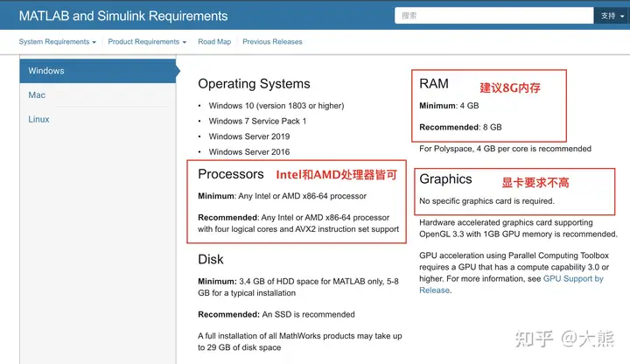Open the Previous Releases link
Viewport: 630px width, 364px height.
272,42
